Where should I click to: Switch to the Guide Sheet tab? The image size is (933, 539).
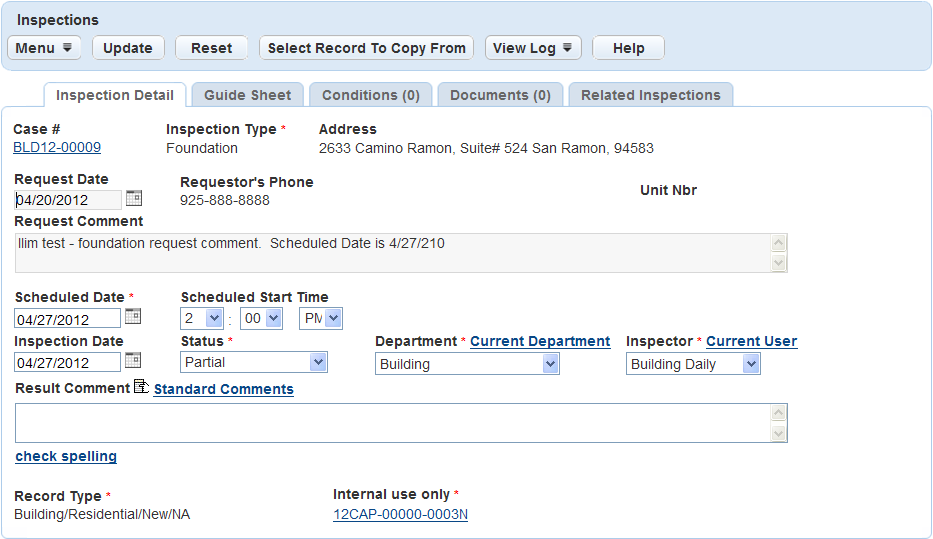(x=247, y=95)
